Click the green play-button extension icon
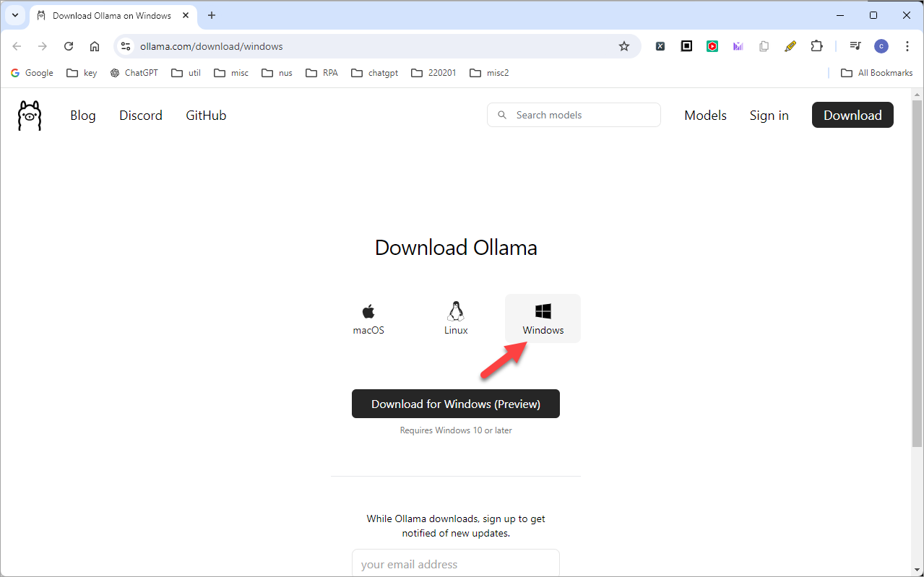 coord(712,46)
